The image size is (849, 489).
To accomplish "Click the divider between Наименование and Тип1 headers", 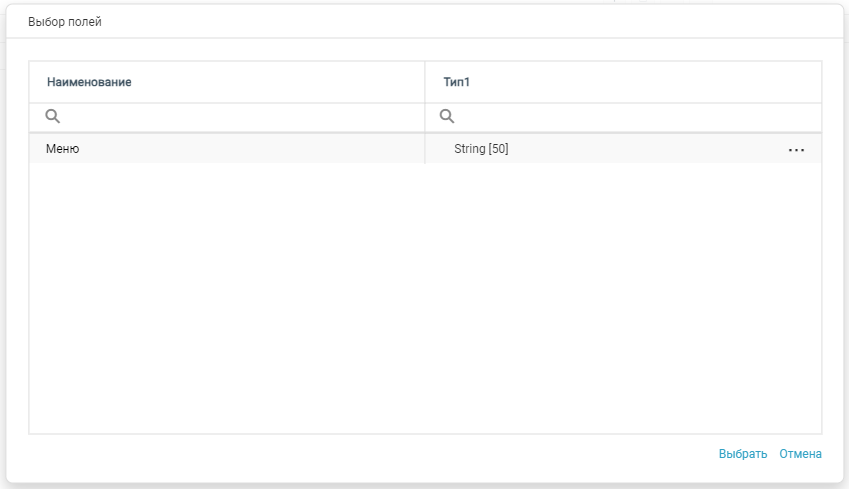I will coord(425,82).
